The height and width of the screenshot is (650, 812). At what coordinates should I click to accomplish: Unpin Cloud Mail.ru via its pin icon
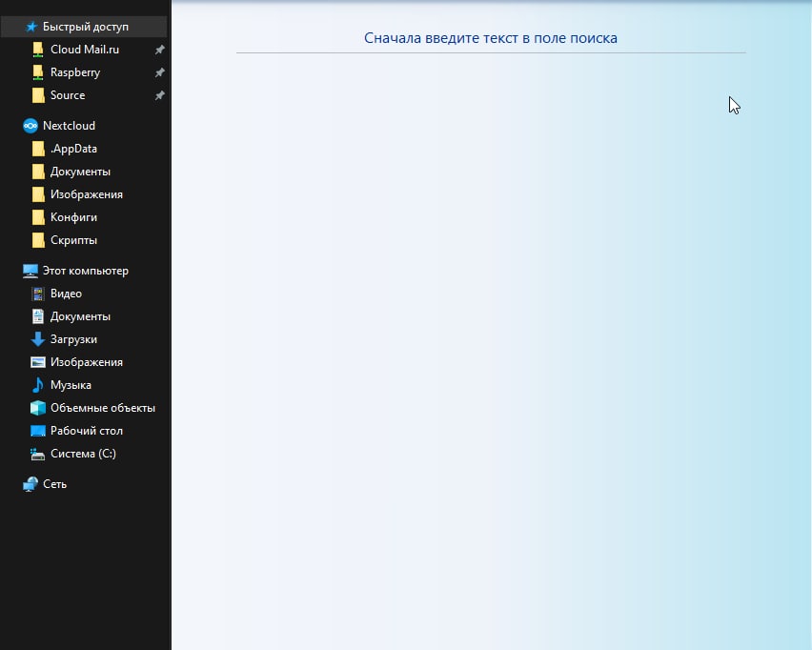[159, 50]
